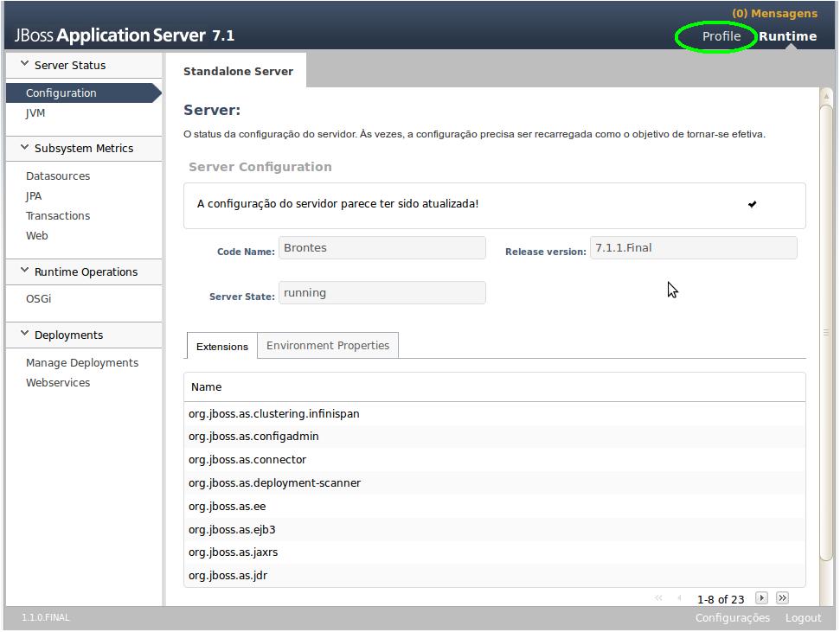
Task: Click the Server State field
Action: click(382, 293)
